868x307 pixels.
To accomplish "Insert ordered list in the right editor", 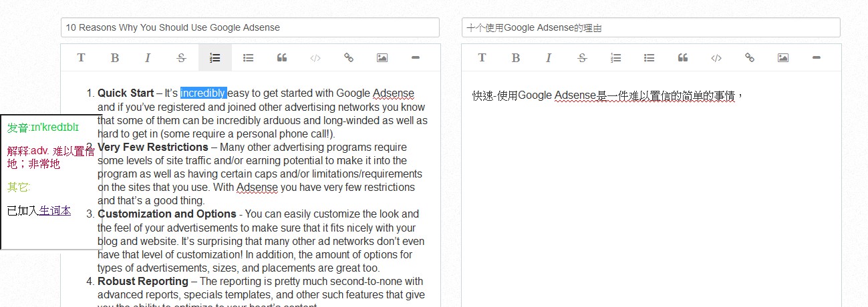I will tap(616, 58).
